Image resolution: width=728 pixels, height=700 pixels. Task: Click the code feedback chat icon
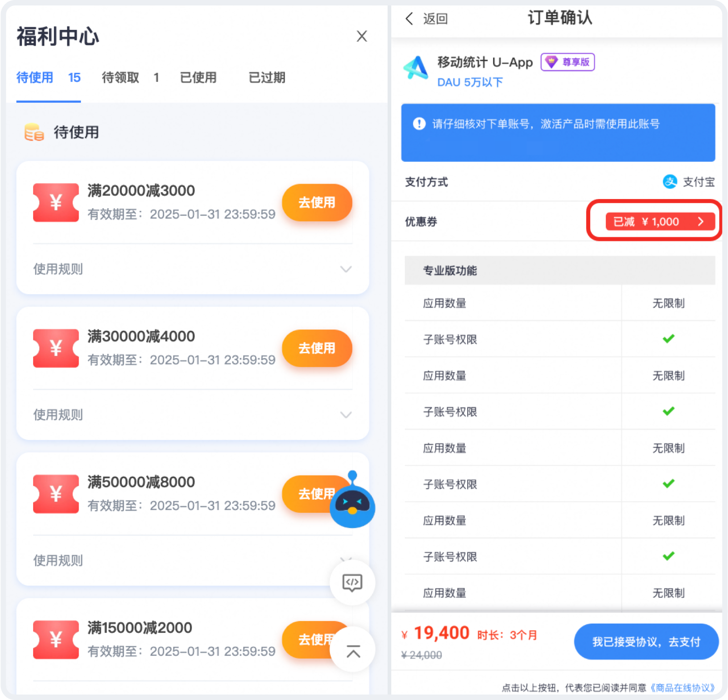[x=352, y=582]
